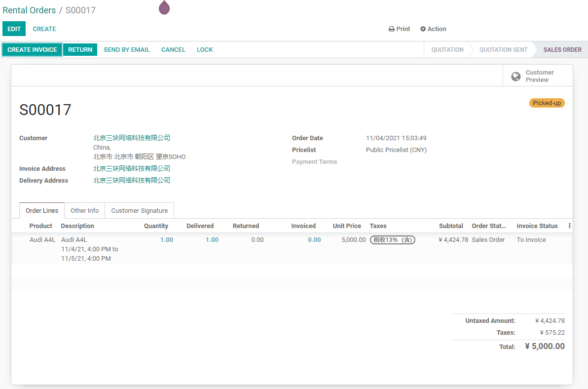Open the column options three-dot menu
Viewport: 588px width, 389px height.
(569, 226)
